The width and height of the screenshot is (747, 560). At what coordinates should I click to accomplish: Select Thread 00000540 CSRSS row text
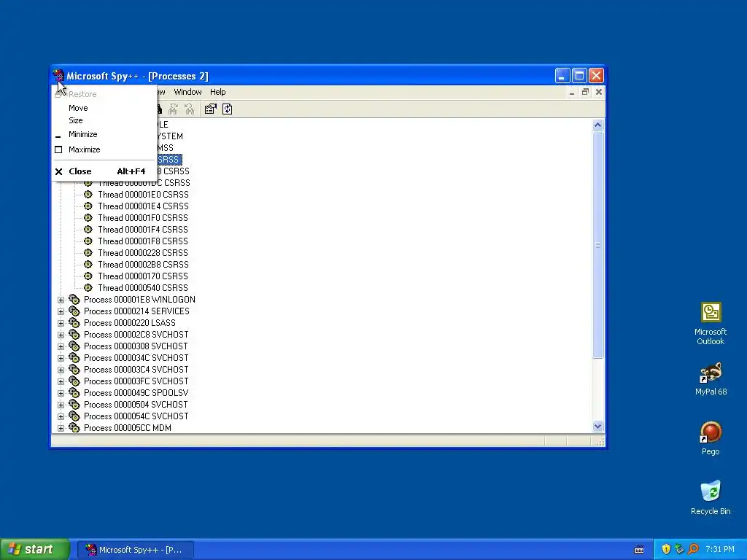143,287
